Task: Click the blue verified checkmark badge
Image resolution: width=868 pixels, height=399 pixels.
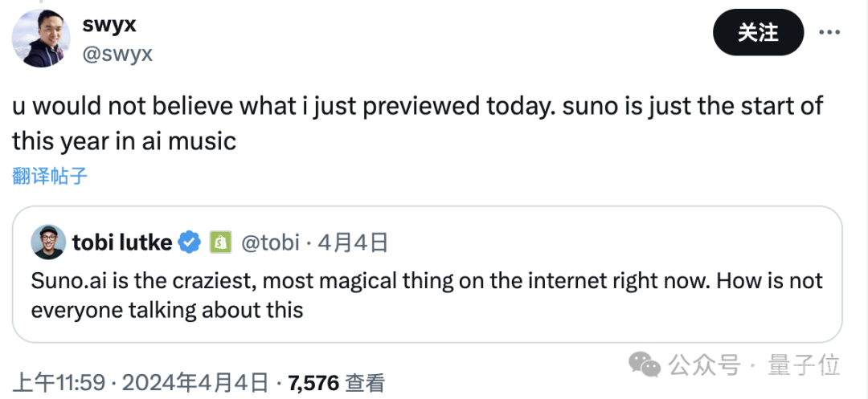Action: tap(189, 242)
